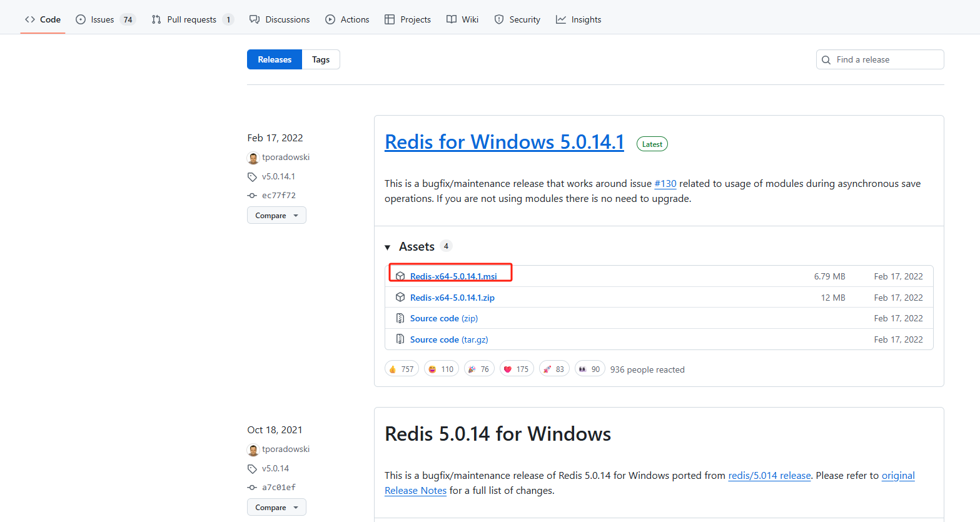Open the v5.0.14.1 tag link
This screenshot has width=980, height=522.
(x=278, y=176)
